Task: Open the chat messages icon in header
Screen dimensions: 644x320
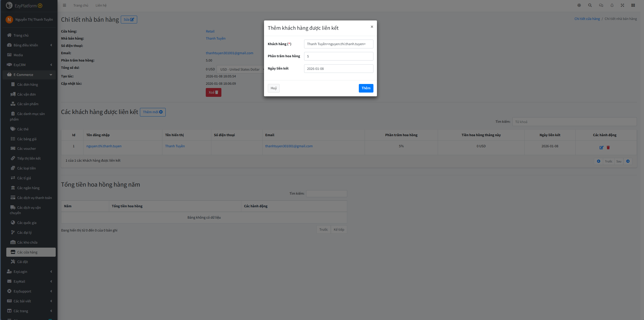Action: coord(601,5)
